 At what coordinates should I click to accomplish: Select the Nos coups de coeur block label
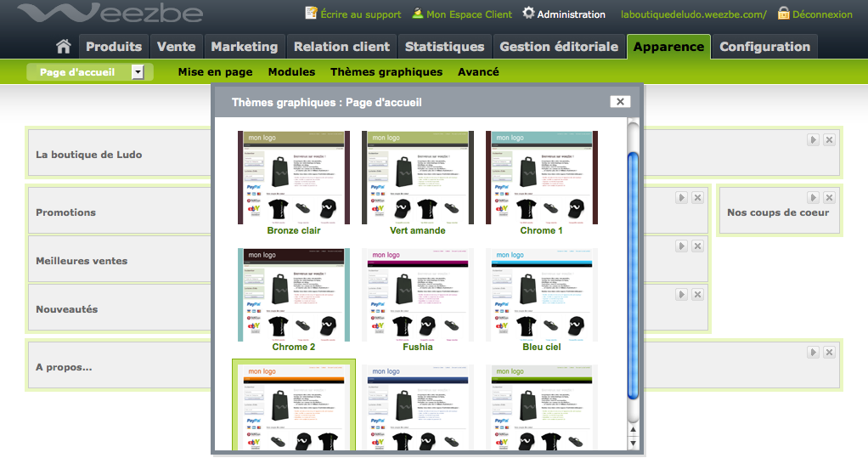pyautogui.click(x=778, y=212)
